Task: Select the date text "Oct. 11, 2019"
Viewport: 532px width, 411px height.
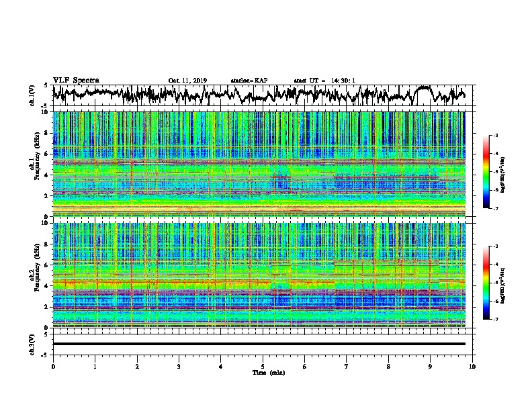Action: [187, 81]
